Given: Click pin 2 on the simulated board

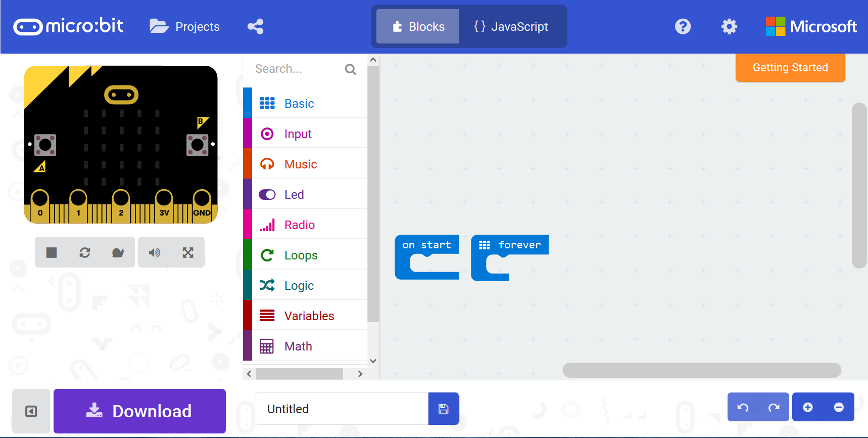Looking at the screenshot, I should [x=121, y=206].
